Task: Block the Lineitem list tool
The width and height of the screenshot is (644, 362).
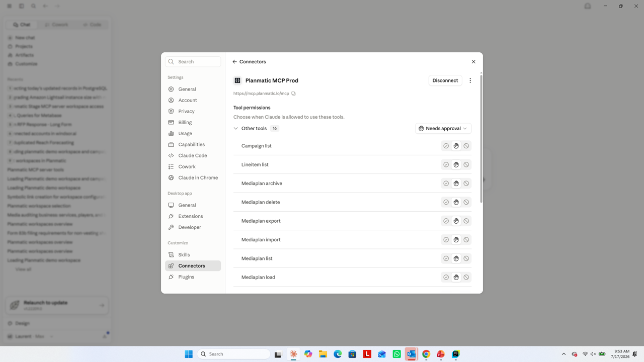Action: pos(466,164)
